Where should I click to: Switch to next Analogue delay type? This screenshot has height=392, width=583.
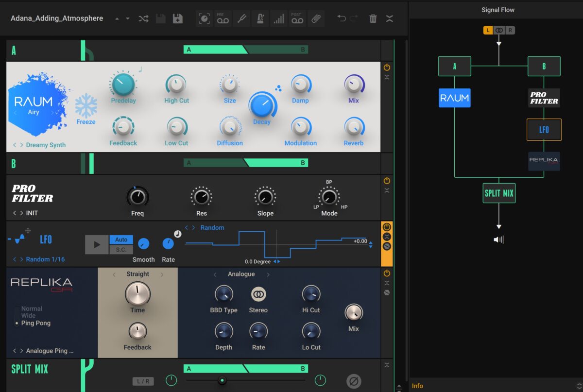[268, 274]
